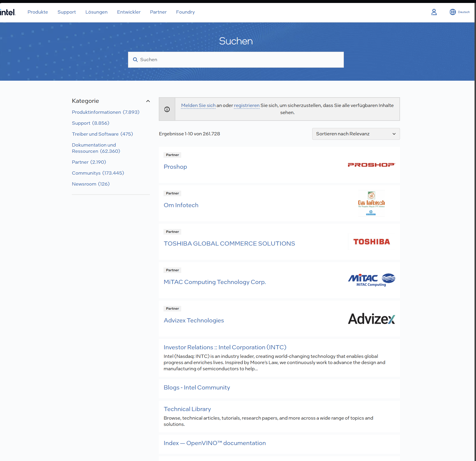Open the Toshiba logo thumbnail

click(371, 242)
